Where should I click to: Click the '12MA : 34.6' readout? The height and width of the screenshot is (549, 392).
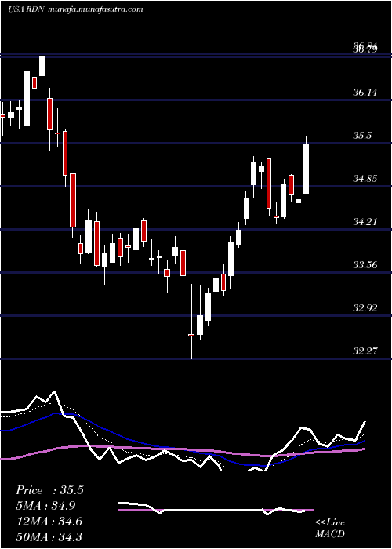pos(49,522)
